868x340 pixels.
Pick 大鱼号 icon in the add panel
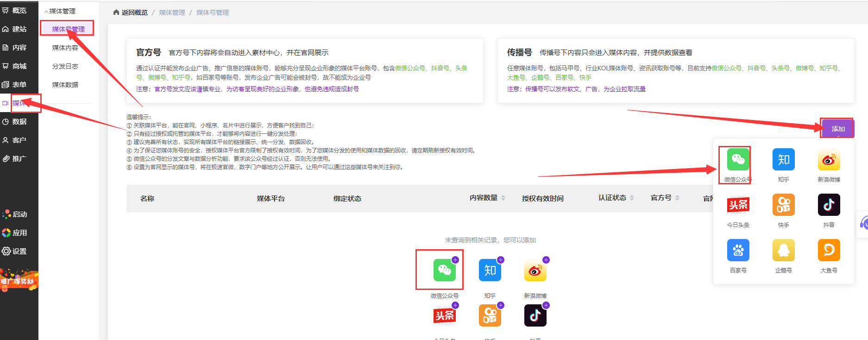point(829,250)
